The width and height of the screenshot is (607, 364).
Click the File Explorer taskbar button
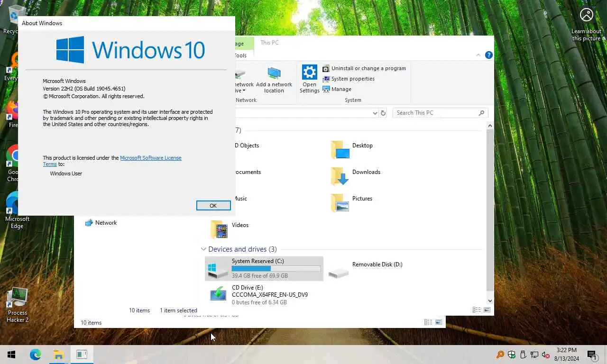58,355
